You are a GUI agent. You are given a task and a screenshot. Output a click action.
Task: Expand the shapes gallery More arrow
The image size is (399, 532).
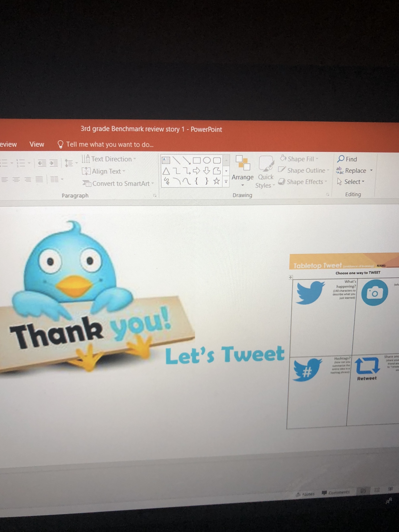pos(226,182)
